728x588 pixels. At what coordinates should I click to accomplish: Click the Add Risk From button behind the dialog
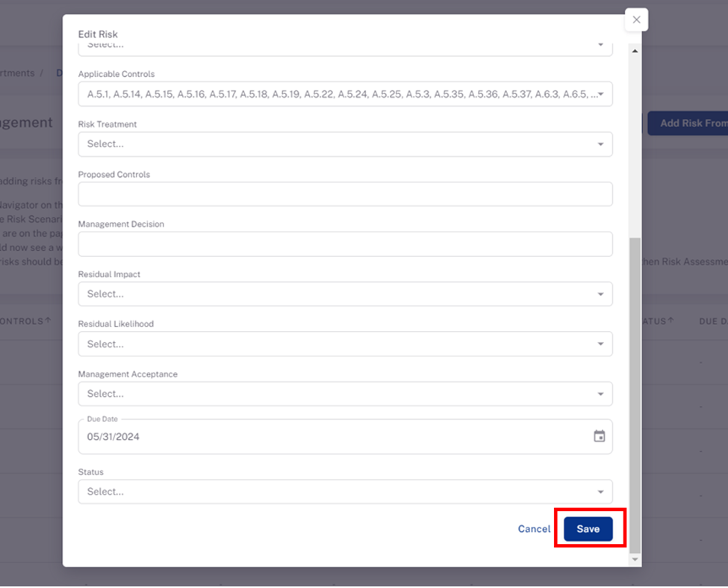pyautogui.click(x=688, y=123)
